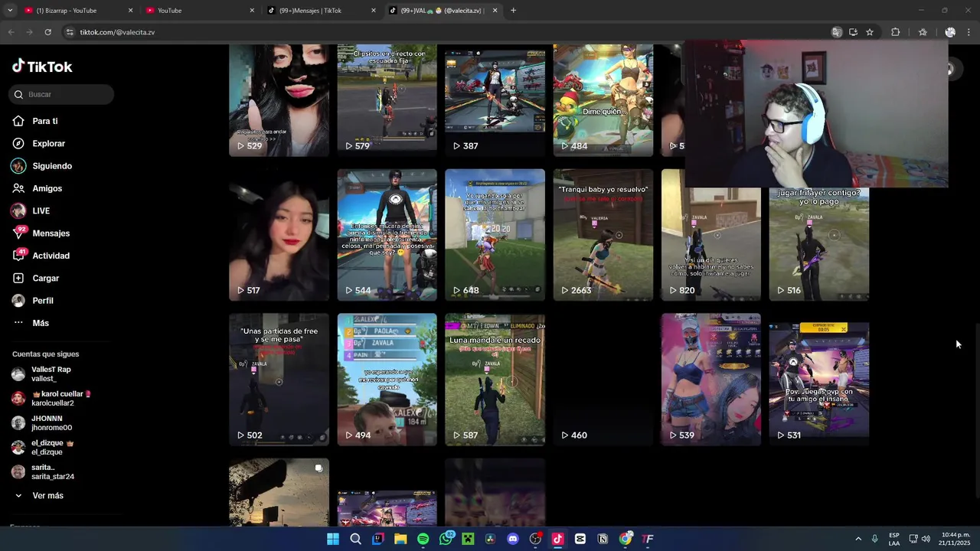The width and height of the screenshot is (980, 551).
Task: Open the tab search dropdown
Action: (8, 11)
